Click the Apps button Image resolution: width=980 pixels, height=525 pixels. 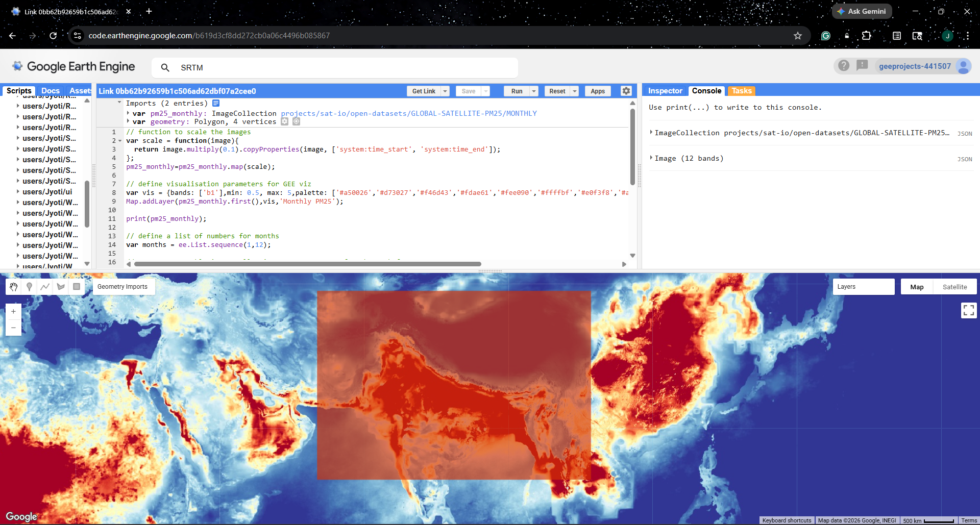click(x=598, y=91)
